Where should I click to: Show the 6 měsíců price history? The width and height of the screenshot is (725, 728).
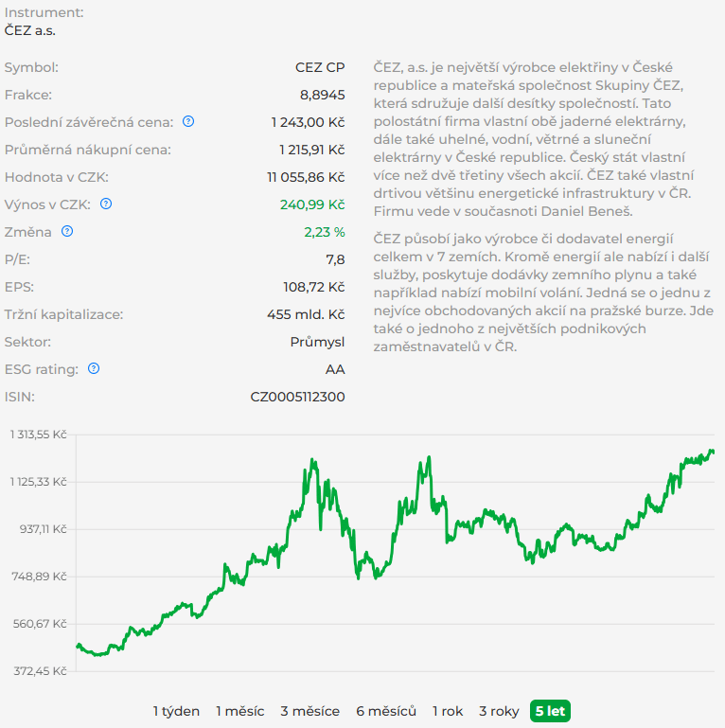[x=386, y=711]
